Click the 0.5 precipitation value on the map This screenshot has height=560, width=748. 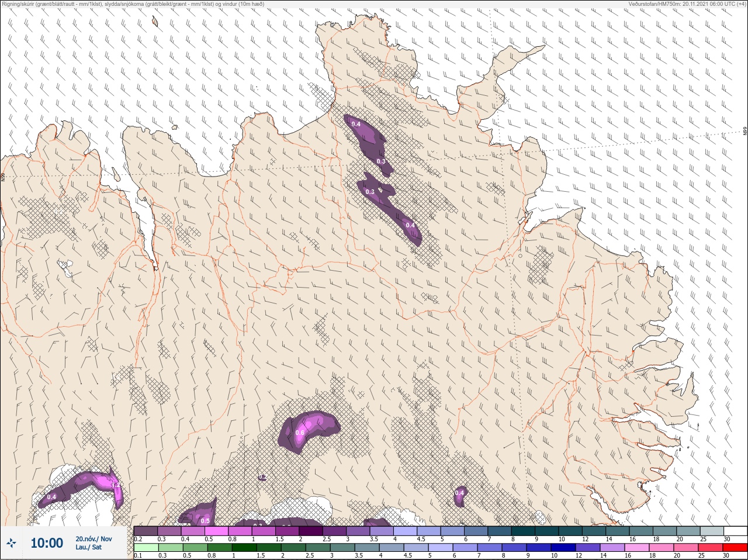click(205, 521)
